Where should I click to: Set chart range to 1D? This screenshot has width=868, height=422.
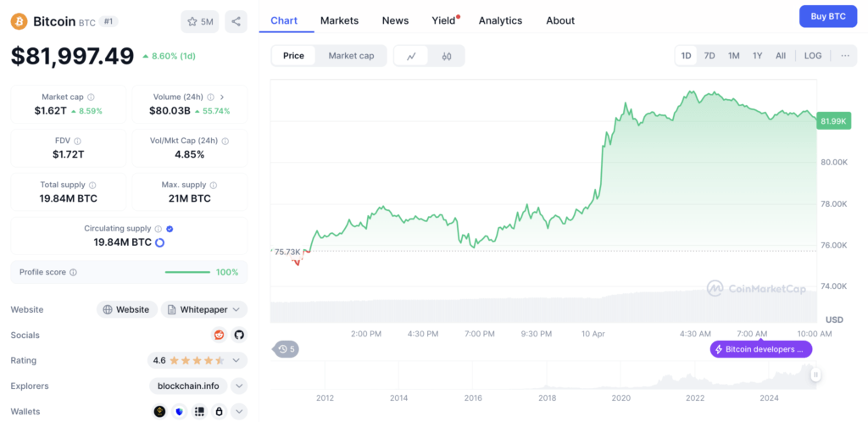[687, 56]
